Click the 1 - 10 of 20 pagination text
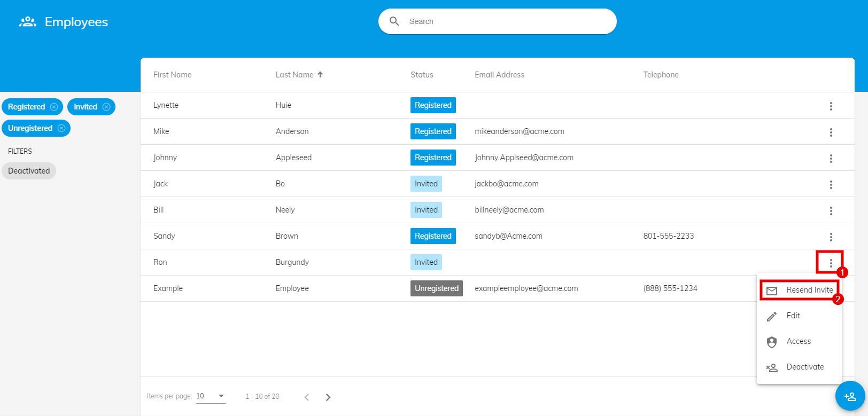The width and height of the screenshot is (868, 416). pos(262,396)
